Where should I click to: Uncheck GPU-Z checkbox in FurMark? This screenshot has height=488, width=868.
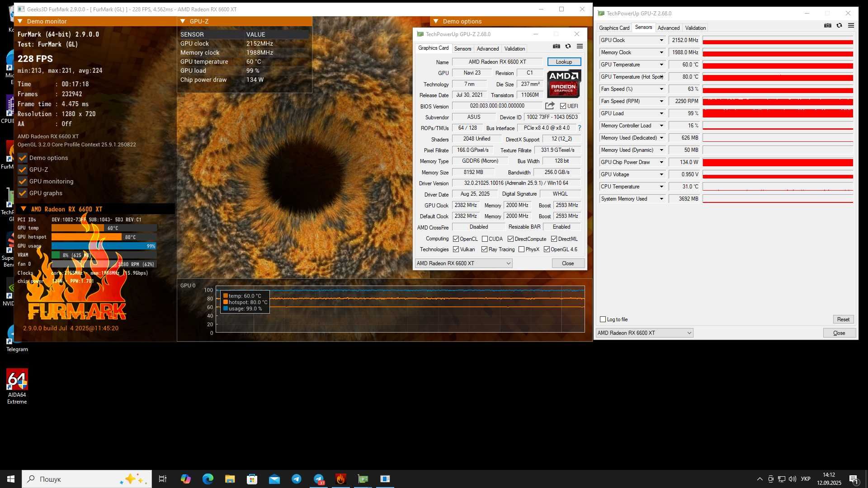click(22, 169)
